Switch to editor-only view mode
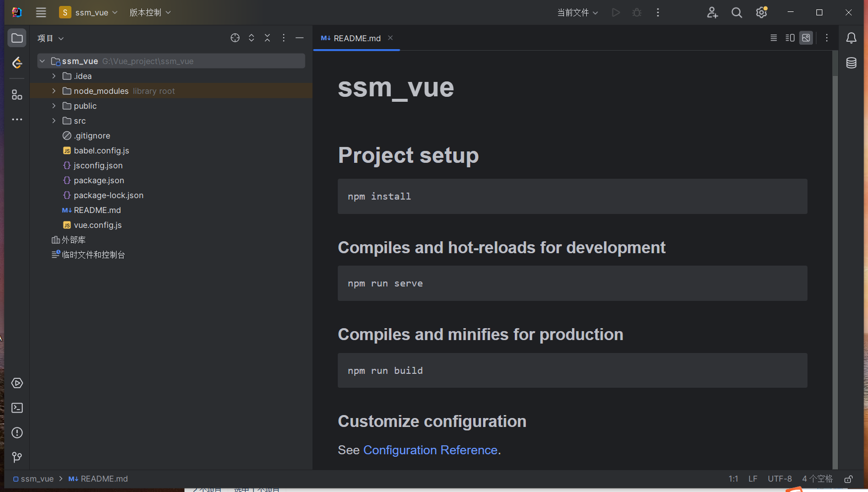Screen dimensions: 868x492 tap(773, 38)
